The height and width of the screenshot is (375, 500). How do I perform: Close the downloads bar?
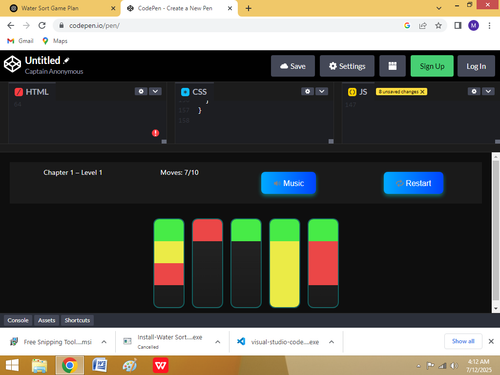coord(491,341)
